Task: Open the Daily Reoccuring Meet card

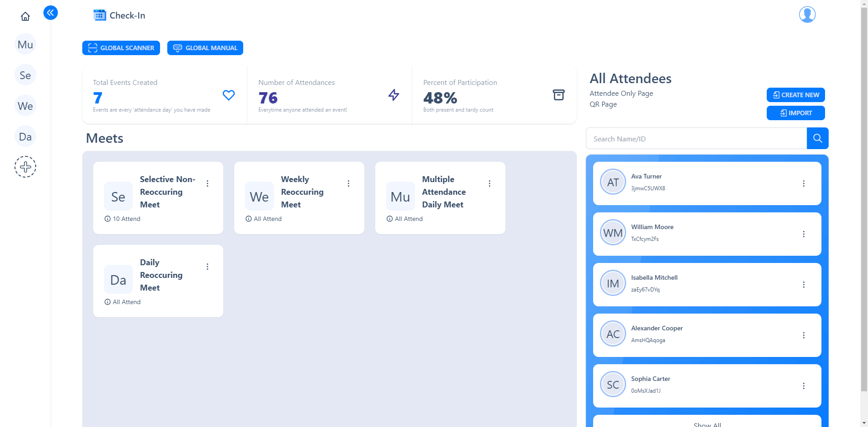Action: click(x=158, y=281)
